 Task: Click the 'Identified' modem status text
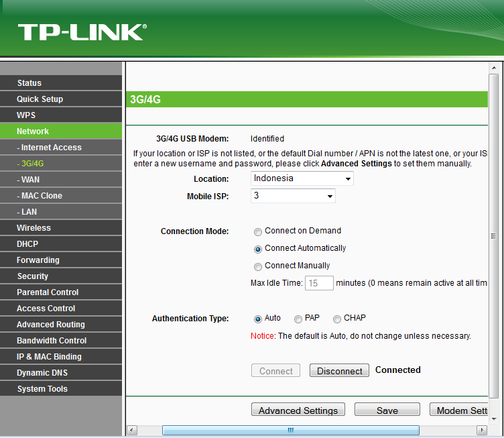pyautogui.click(x=267, y=139)
